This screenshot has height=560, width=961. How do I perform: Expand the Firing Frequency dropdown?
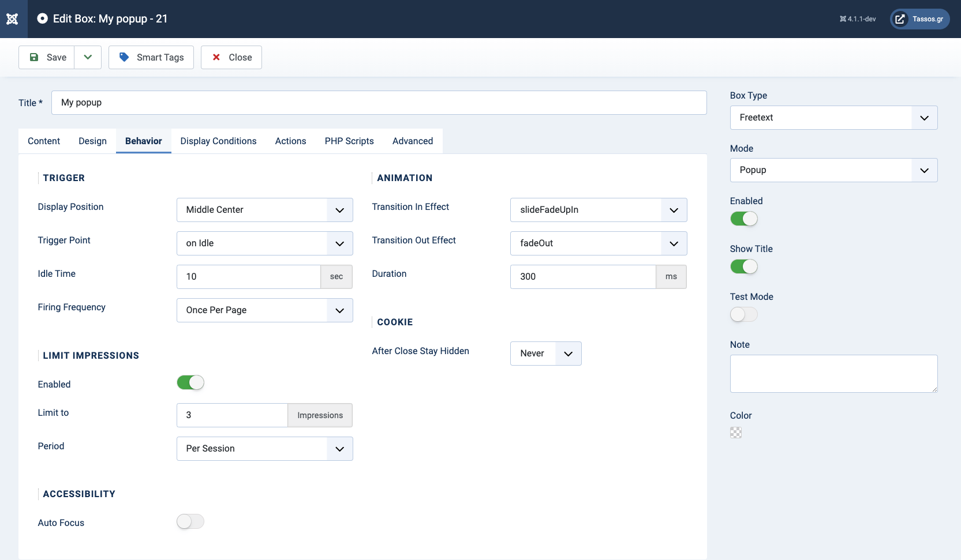[264, 310]
